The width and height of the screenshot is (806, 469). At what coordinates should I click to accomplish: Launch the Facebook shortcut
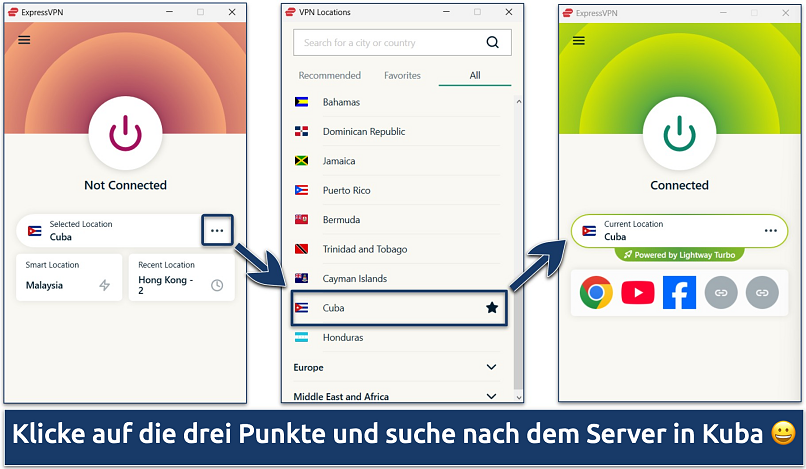tap(679, 293)
